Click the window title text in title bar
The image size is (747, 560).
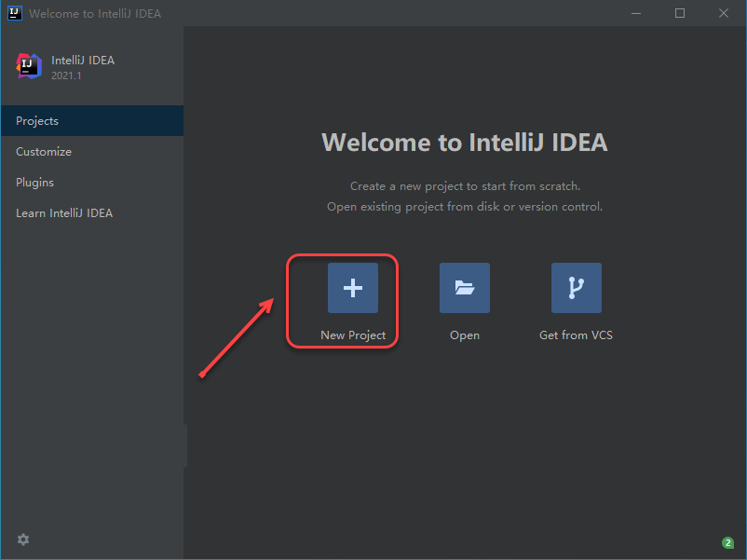95,14
